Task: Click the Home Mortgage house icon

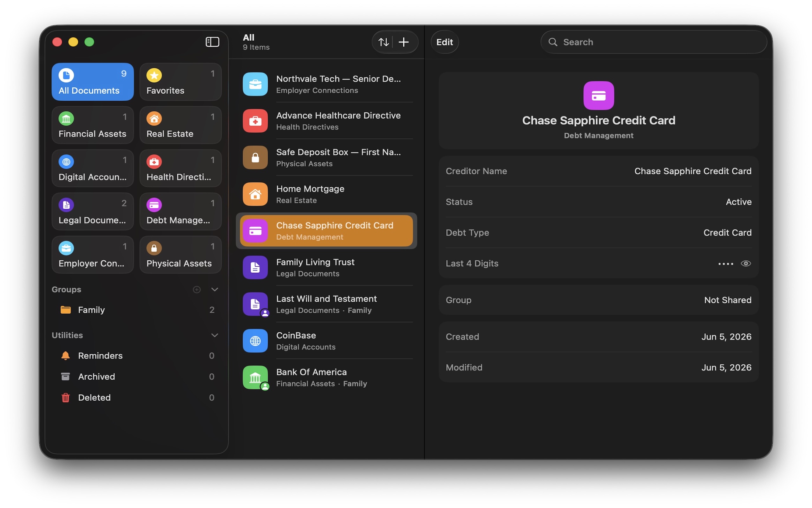Action: pos(255,194)
